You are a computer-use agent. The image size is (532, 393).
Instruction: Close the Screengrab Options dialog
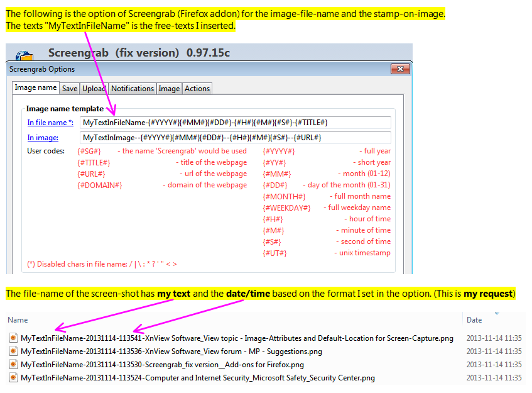(400, 69)
